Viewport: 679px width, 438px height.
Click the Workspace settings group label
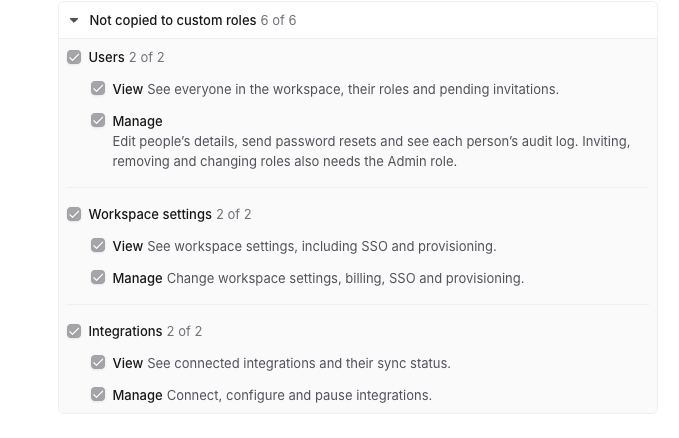[150, 214]
